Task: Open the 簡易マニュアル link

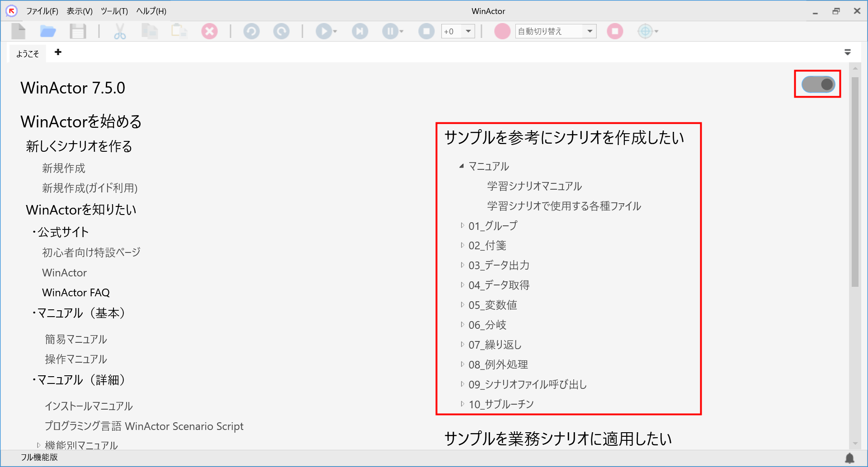Action: tap(76, 339)
